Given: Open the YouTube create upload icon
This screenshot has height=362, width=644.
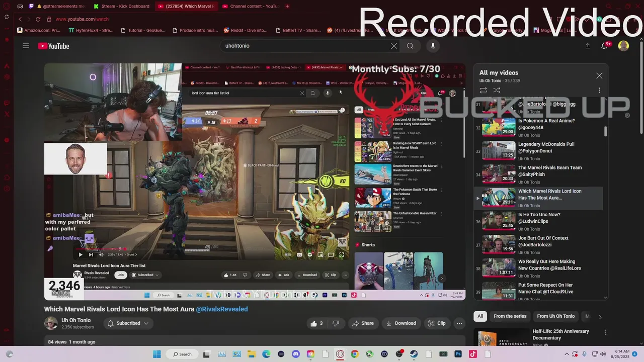Looking at the screenshot, I should pos(588,46).
